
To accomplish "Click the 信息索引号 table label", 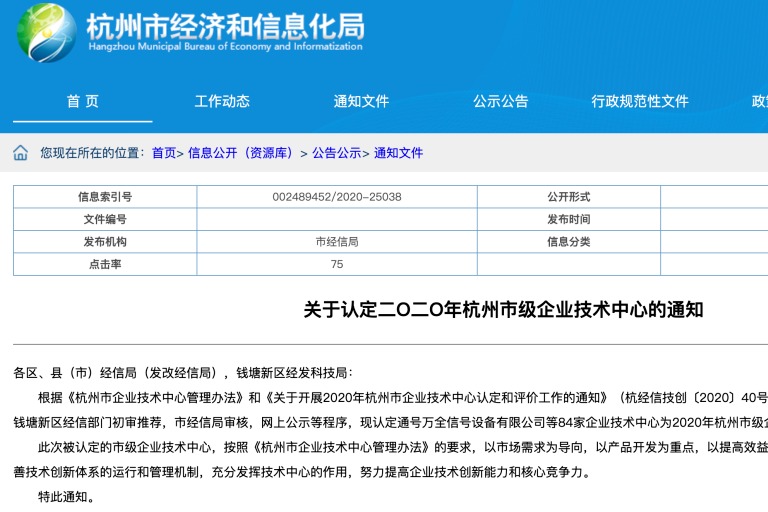I will [x=105, y=197].
